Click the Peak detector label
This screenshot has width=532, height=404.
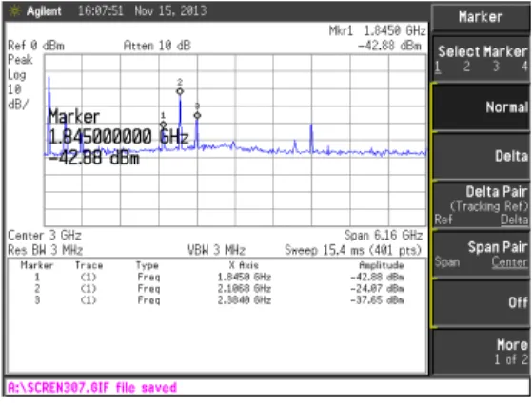point(20,60)
